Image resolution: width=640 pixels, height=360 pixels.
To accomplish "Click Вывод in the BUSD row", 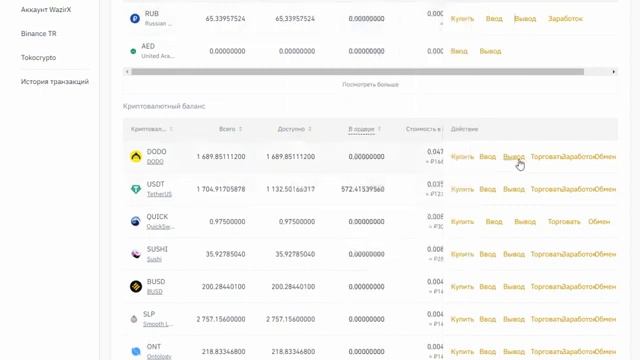I will click(x=514, y=287).
